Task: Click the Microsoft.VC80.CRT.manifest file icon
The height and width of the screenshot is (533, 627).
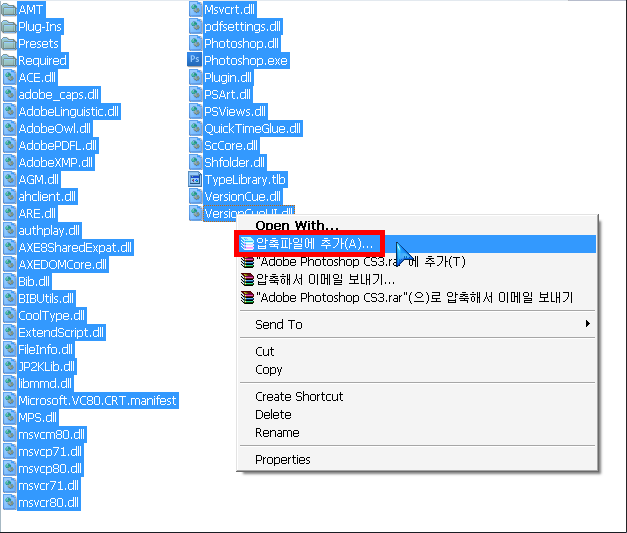Action: coord(9,400)
